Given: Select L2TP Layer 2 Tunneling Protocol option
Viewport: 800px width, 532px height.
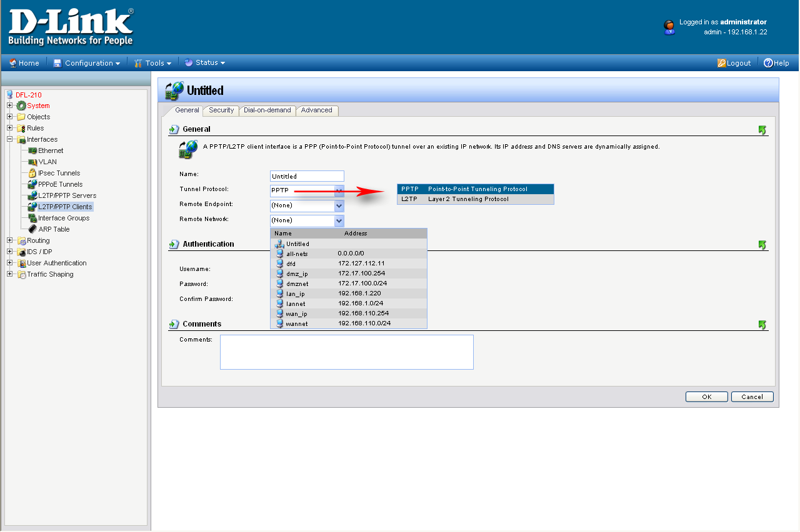Looking at the screenshot, I should point(476,199).
